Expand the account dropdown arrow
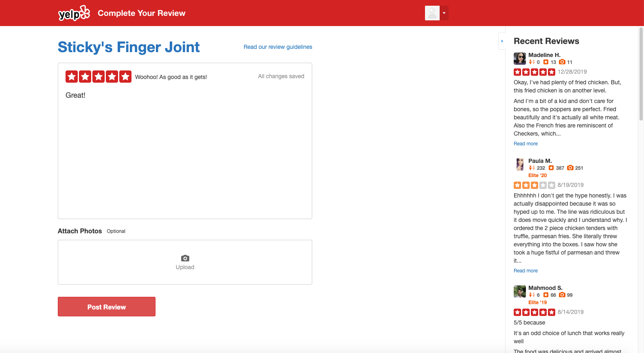The width and height of the screenshot is (644, 353). pos(444,13)
